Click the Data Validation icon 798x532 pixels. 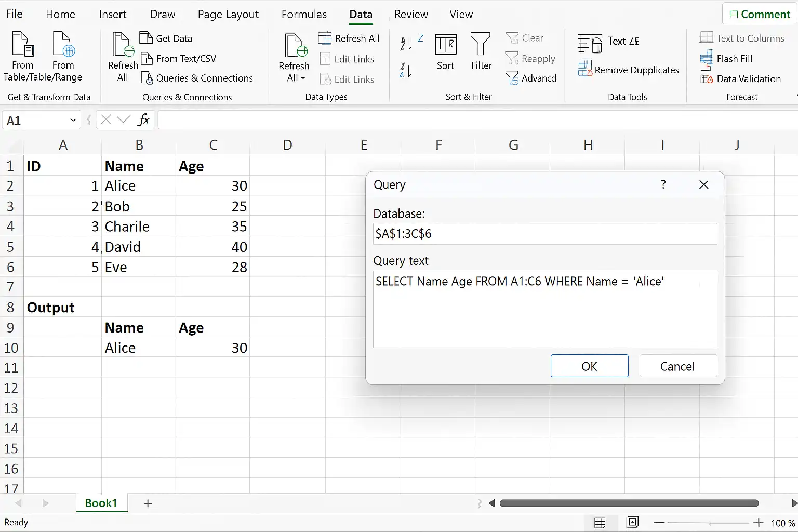tap(706, 78)
